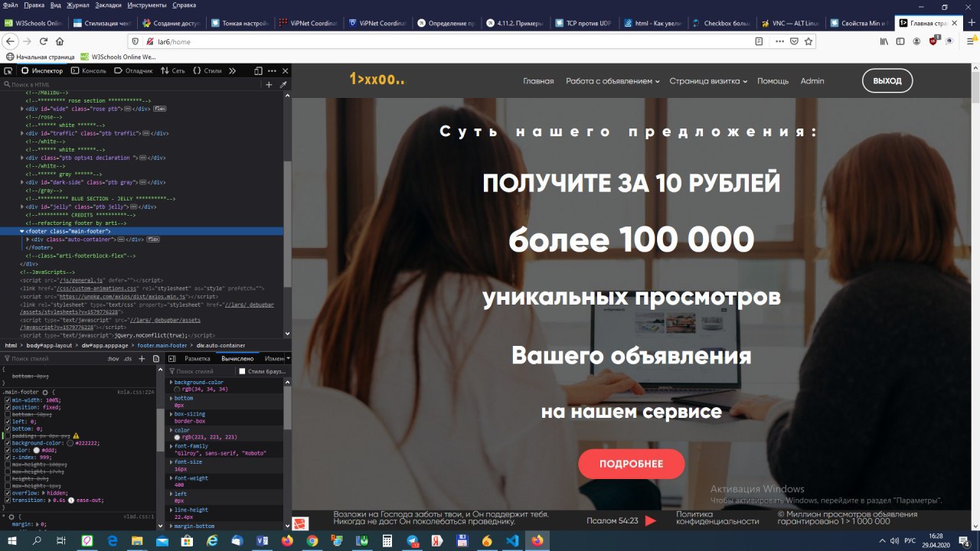Open color #ddd swatch in rules
Screen dimensions: 980x551
36,450
